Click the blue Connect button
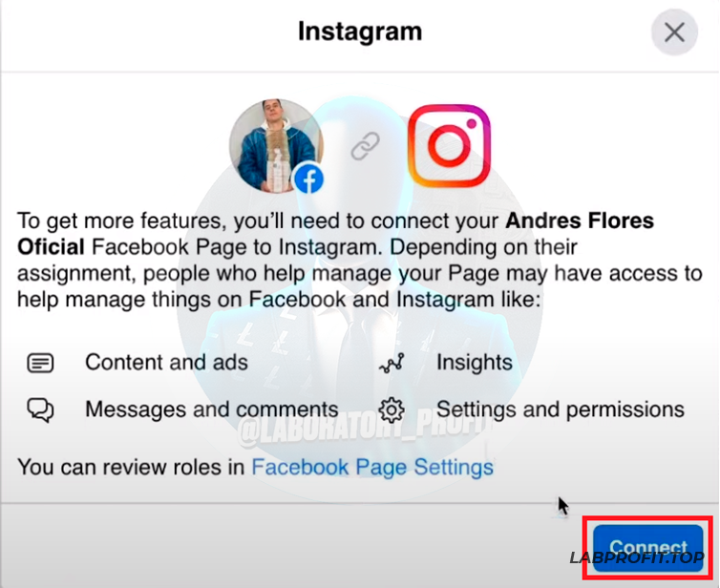This screenshot has height=588, width=720. [648, 548]
